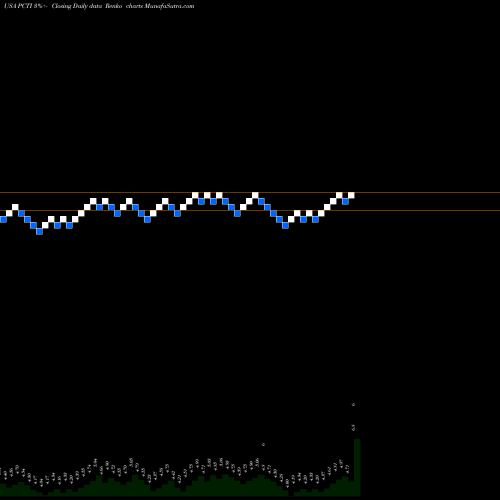This screenshot has width=500, height=500.
Task: Click the 'Closing Daily data' title text
Action: pyautogui.click(x=76, y=6)
